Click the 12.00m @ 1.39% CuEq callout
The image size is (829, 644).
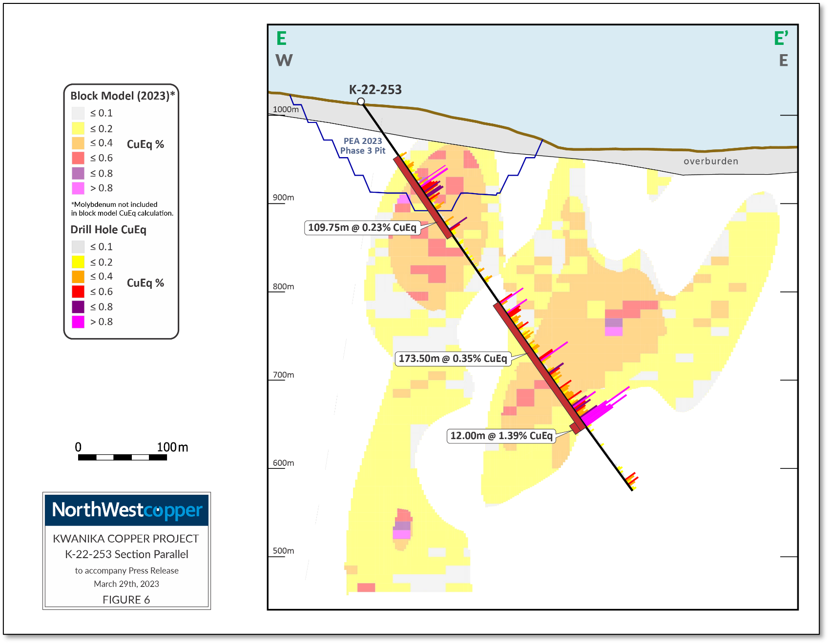(501, 436)
